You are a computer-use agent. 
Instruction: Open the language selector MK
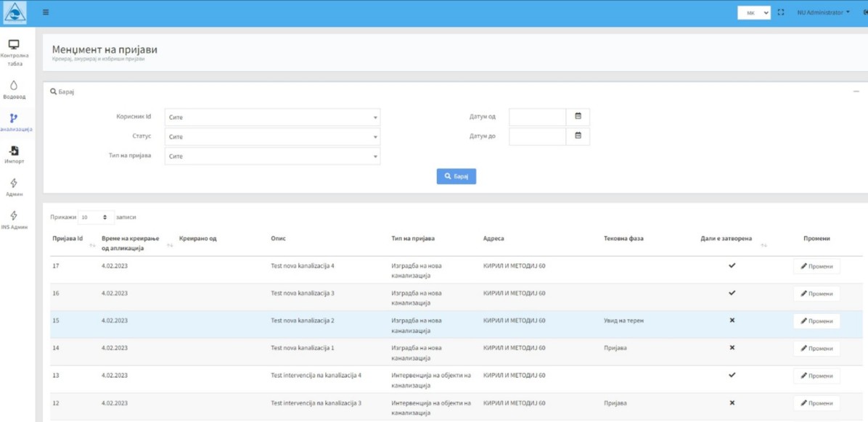[x=754, y=12]
